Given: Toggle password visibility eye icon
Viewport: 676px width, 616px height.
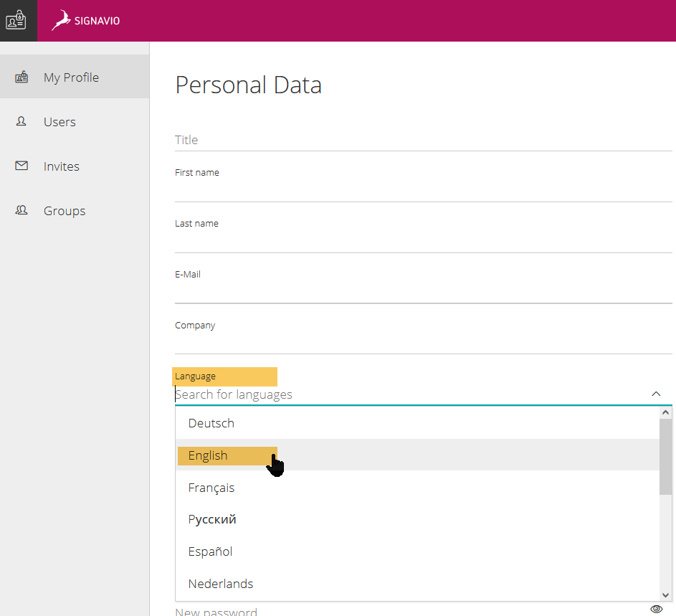Looking at the screenshot, I should tap(656, 609).
